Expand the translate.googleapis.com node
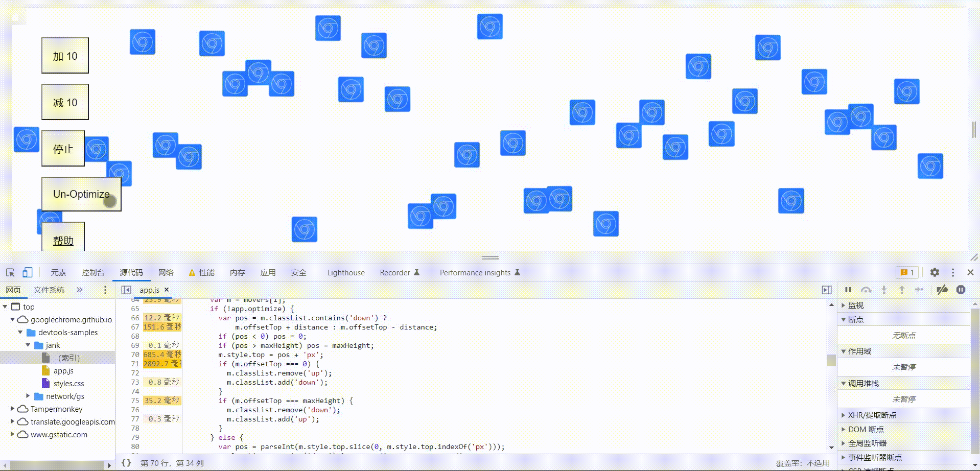Viewport: 980px width, 471px height. [13, 422]
